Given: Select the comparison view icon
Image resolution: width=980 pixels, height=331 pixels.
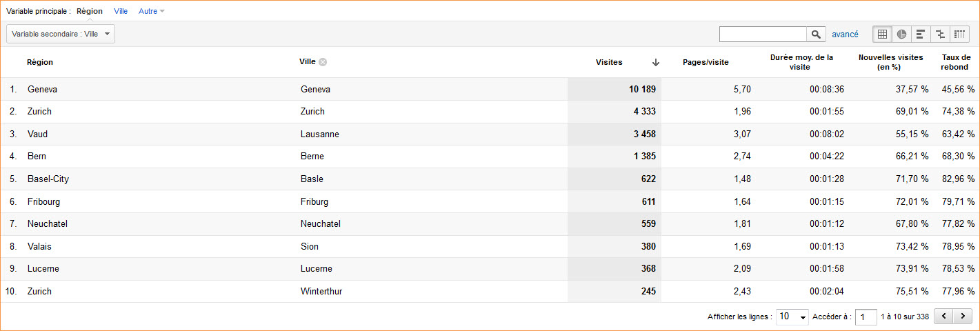Looking at the screenshot, I should (940, 34).
